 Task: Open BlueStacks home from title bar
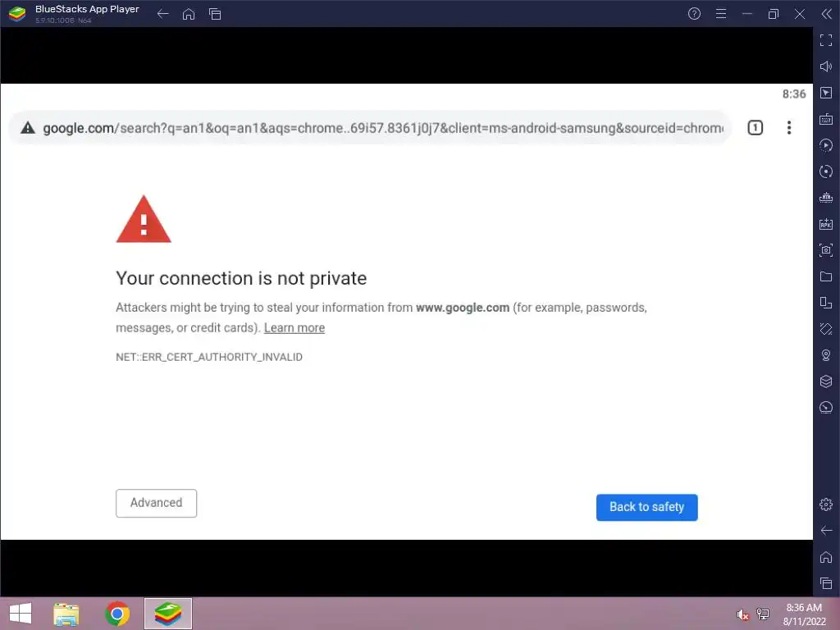[189, 14]
